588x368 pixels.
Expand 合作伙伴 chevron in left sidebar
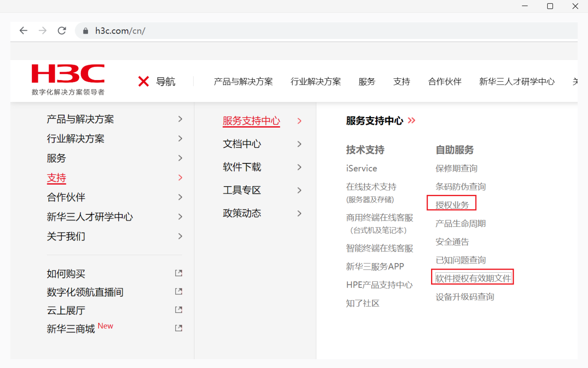point(180,197)
